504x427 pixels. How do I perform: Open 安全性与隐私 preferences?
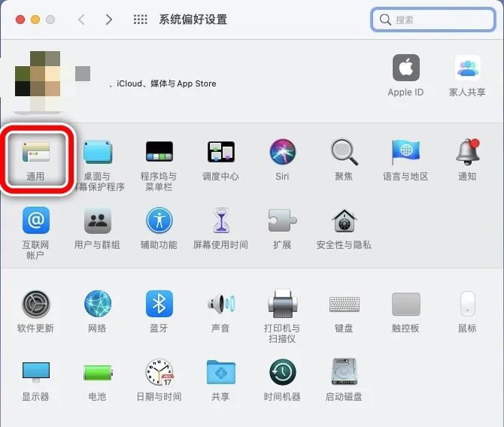pyautogui.click(x=344, y=229)
